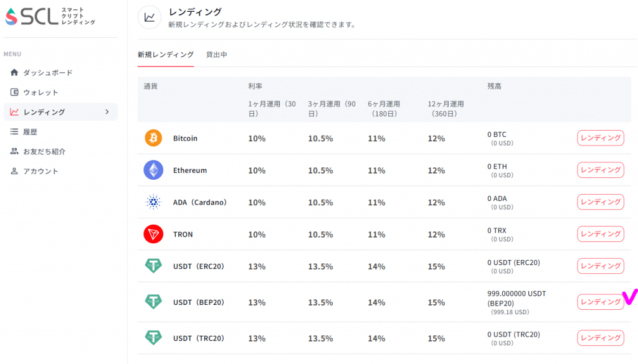Click the レンディング button for Bitcoin
This screenshot has width=638, height=364.
tap(600, 138)
